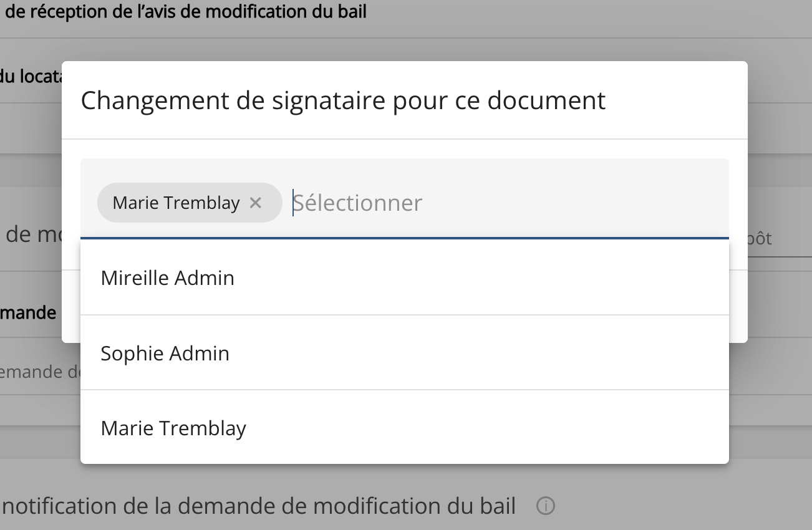The width and height of the screenshot is (812, 530).
Task: Remove the Marie Tremblay chip
Action: (255, 203)
